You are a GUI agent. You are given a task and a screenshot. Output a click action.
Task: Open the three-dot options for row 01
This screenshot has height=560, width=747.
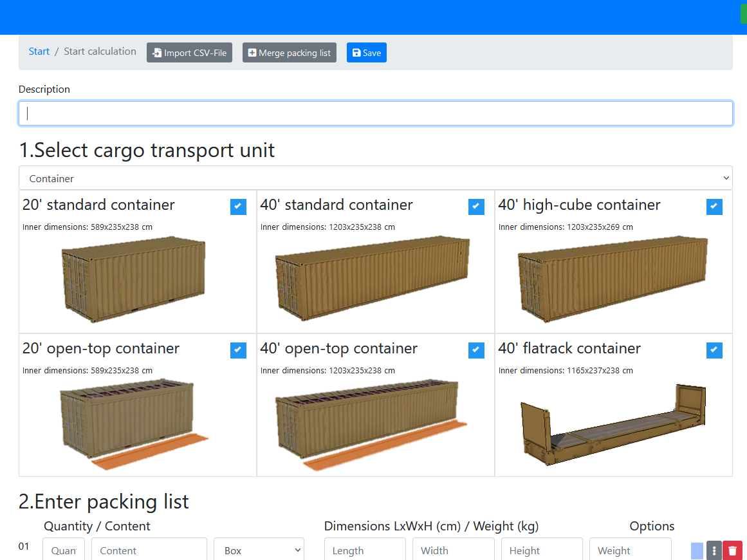(x=714, y=550)
